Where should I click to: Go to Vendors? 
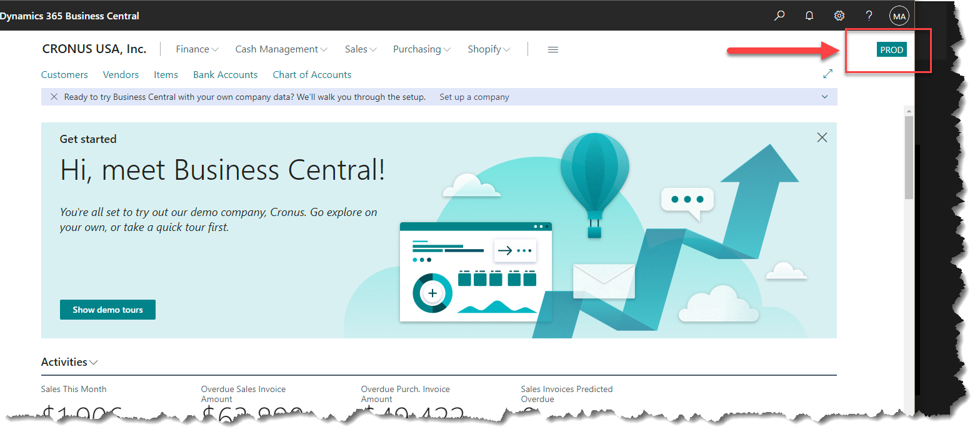pos(121,74)
